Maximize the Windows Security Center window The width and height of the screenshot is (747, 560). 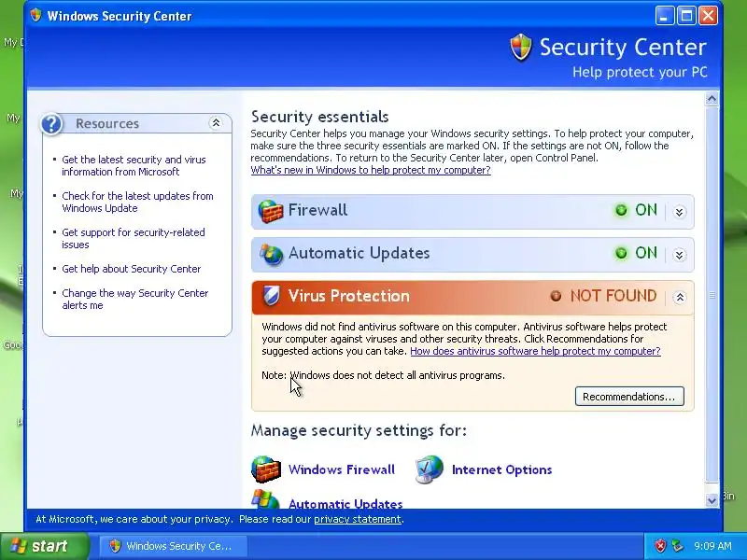click(x=686, y=16)
